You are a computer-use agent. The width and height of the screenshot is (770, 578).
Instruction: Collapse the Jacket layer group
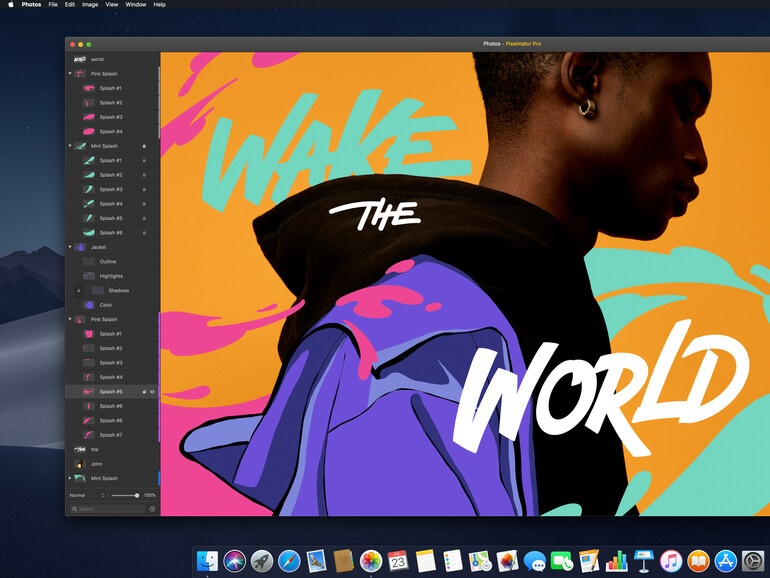click(70, 247)
